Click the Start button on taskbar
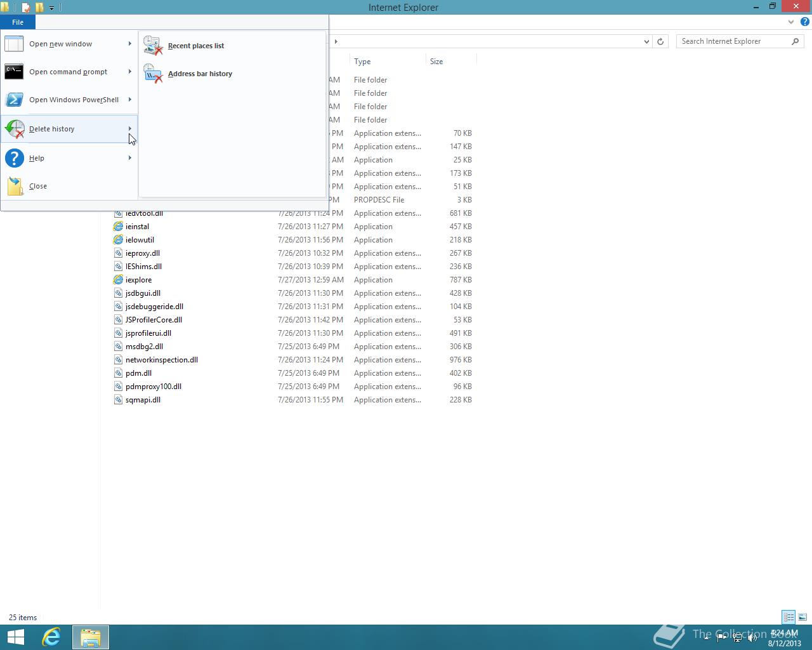 click(15, 637)
